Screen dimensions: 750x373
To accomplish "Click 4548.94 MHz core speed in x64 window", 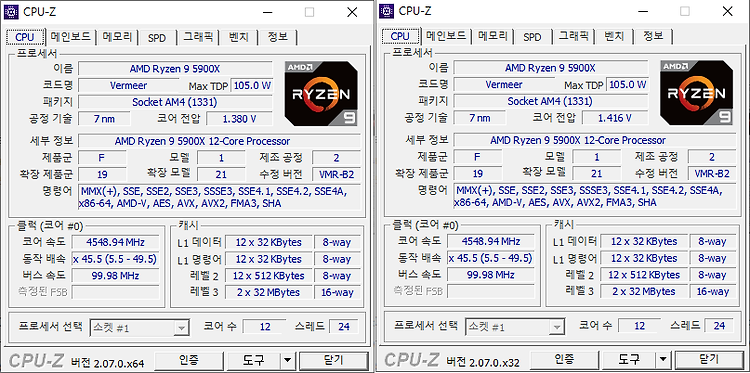I will coord(115,242).
